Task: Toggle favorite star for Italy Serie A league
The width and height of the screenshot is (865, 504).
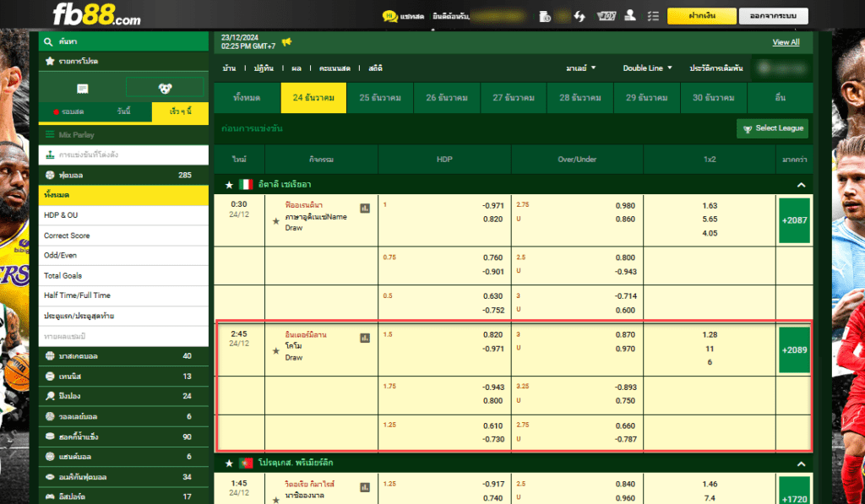Action: click(x=229, y=185)
